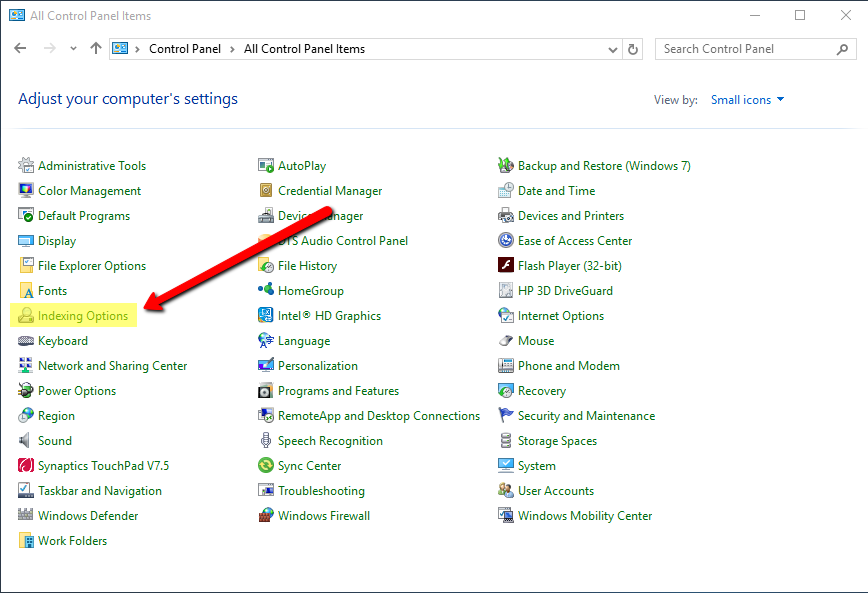Open Devices and Printers
Viewport: 868px width, 593px height.
point(571,215)
